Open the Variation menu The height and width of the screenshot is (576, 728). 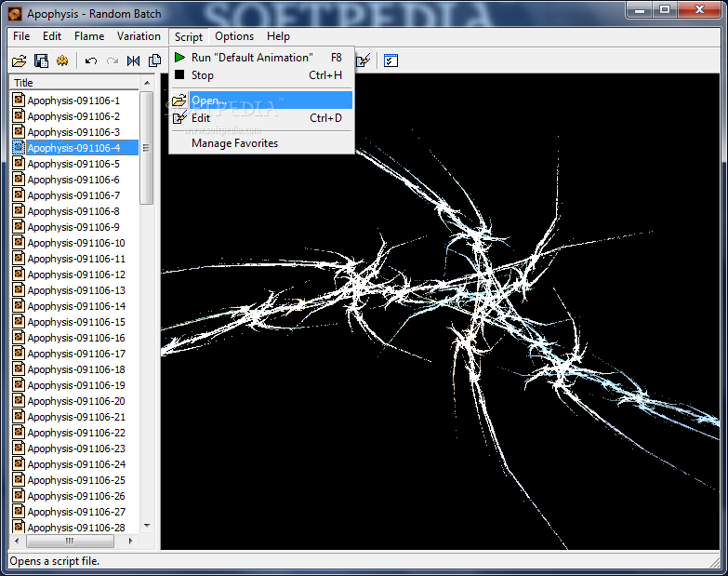point(139,36)
